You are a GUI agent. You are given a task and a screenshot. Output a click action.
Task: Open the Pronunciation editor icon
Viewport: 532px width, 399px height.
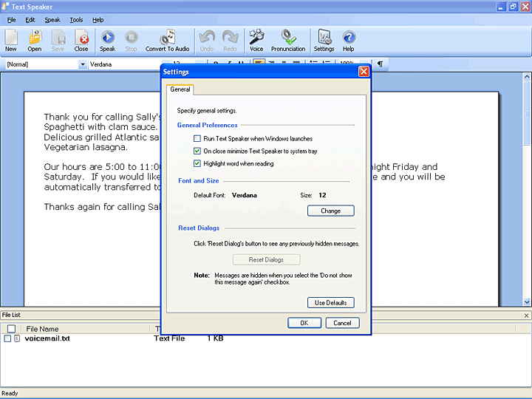click(288, 41)
